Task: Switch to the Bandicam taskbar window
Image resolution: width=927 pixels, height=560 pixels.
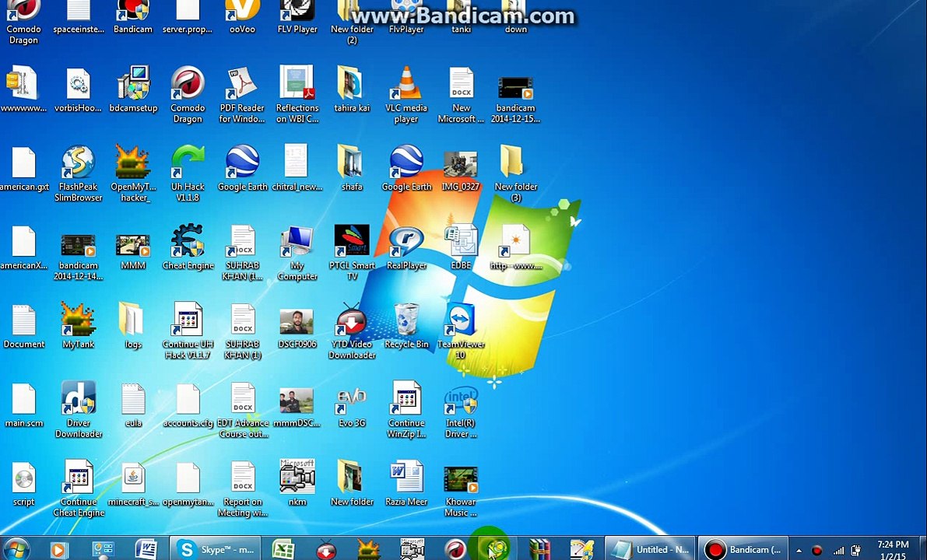Action: click(743, 549)
